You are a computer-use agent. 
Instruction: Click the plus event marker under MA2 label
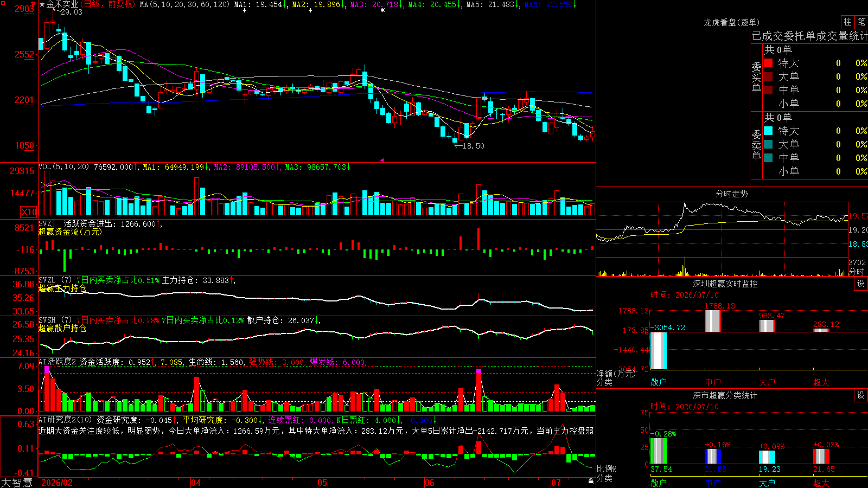point(310,10)
